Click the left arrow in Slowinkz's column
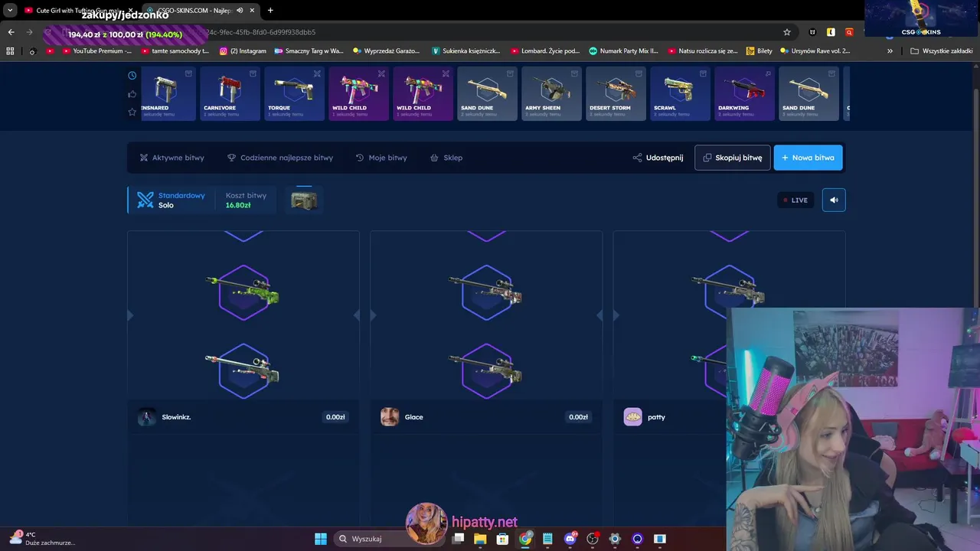The width and height of the screenshot is (980, 551). point(130,315)
